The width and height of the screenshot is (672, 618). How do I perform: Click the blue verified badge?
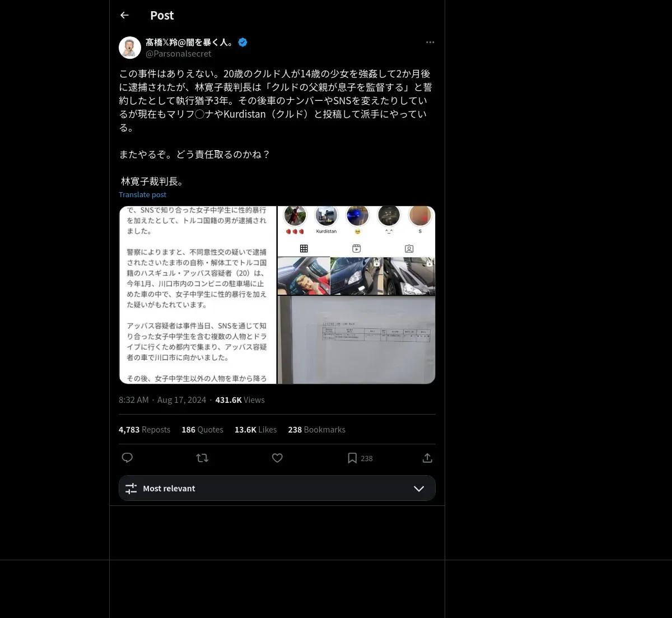pyautogui.click(x=243, y=42)
